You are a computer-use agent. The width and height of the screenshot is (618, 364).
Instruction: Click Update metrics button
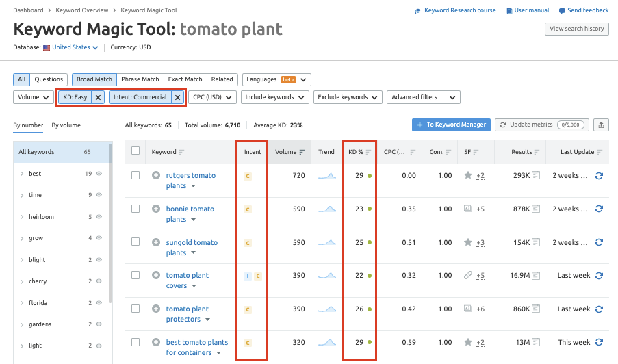(542, 125)
